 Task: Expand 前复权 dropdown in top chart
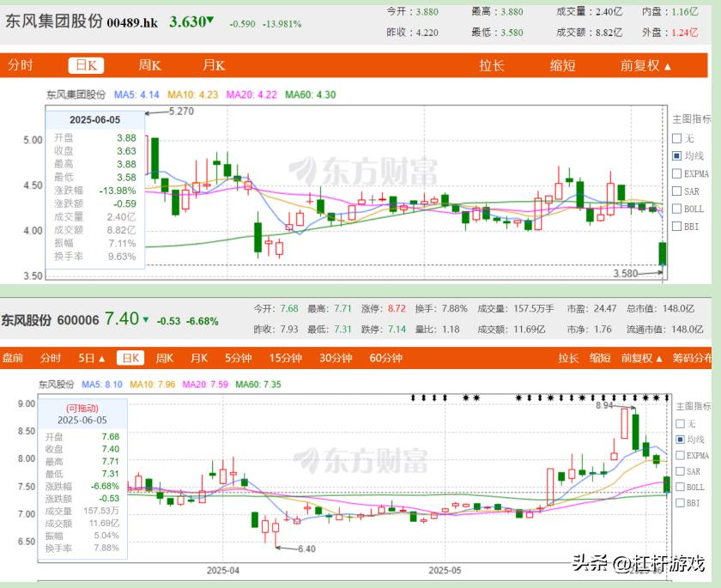[x=645, y=65]
